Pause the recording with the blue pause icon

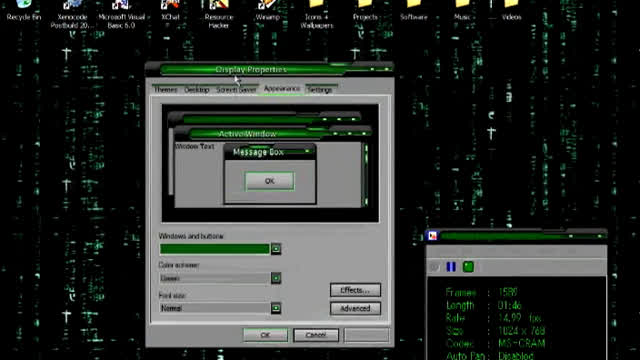pyautogui.click(x=451, y=267)
